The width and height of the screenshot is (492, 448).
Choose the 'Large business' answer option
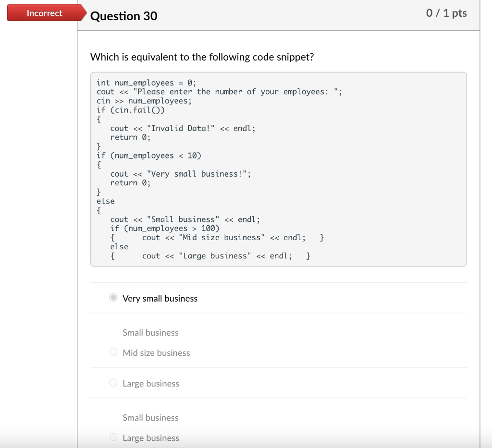tap(113, 383)
